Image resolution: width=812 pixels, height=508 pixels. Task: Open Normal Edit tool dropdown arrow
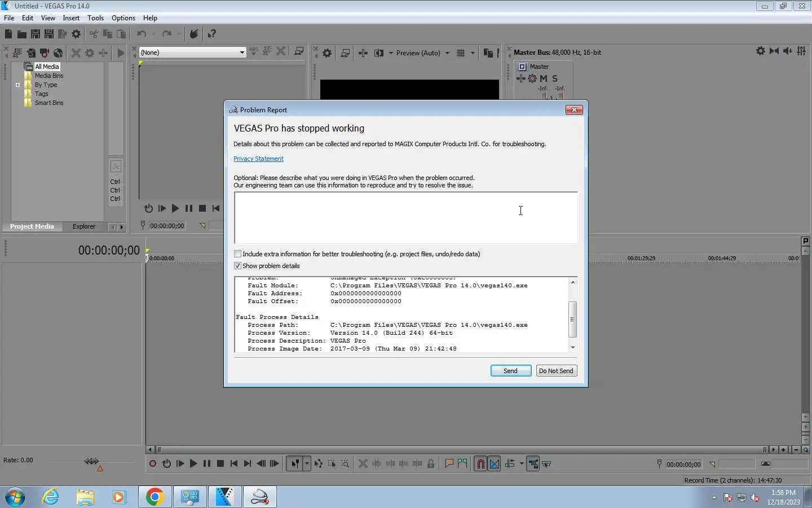pyautogui.click(x=307, y=464)
